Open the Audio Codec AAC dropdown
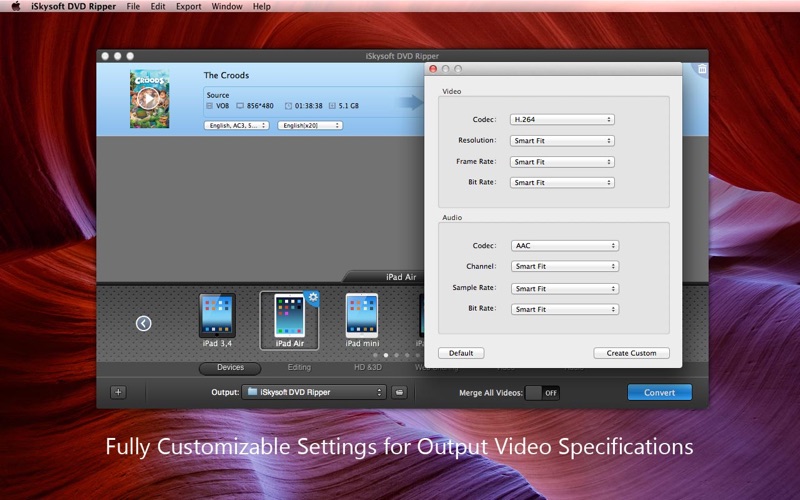The width and height of the screenshot is (800, 500). point(565,245)
